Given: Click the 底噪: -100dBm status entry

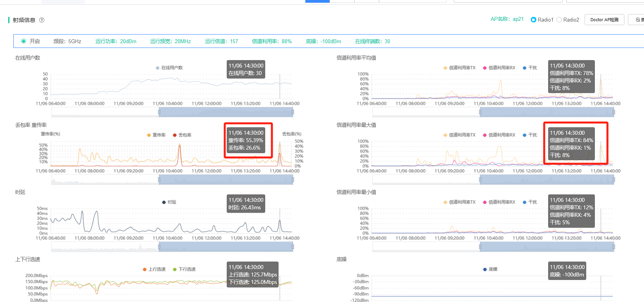Looking at the screenshot, I should (323, 41).
